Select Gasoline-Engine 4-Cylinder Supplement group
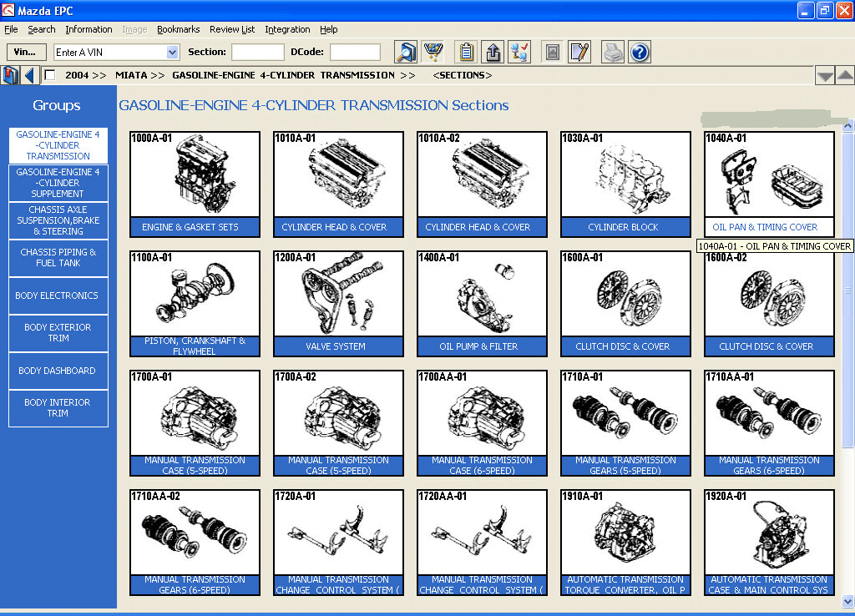 [x=58, y=183]
